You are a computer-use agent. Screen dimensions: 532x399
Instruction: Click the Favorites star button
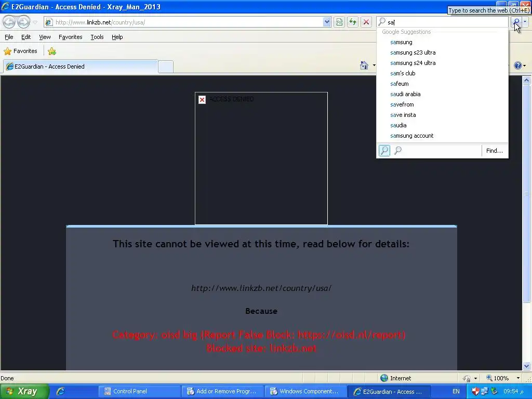click(20, 51)
